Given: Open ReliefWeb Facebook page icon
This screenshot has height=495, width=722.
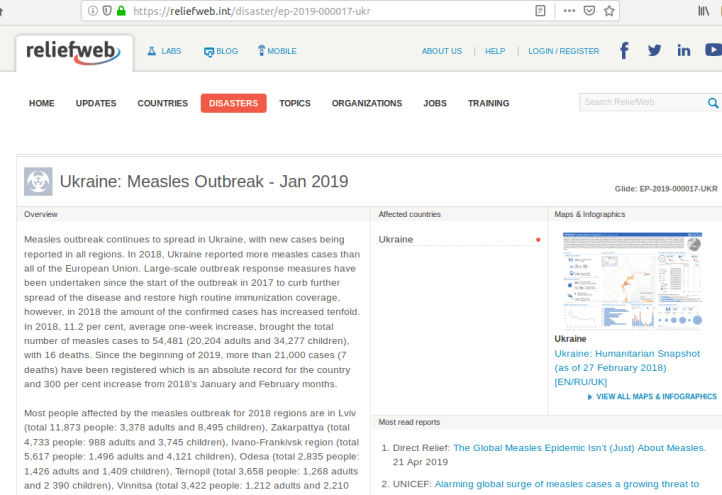Looking at the screenshot, I should 624,51.
